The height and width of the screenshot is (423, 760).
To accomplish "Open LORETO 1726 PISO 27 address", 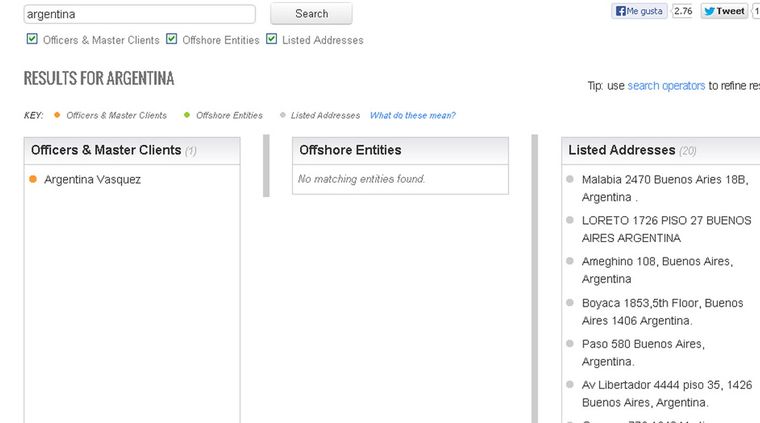I will coord(666,229).
